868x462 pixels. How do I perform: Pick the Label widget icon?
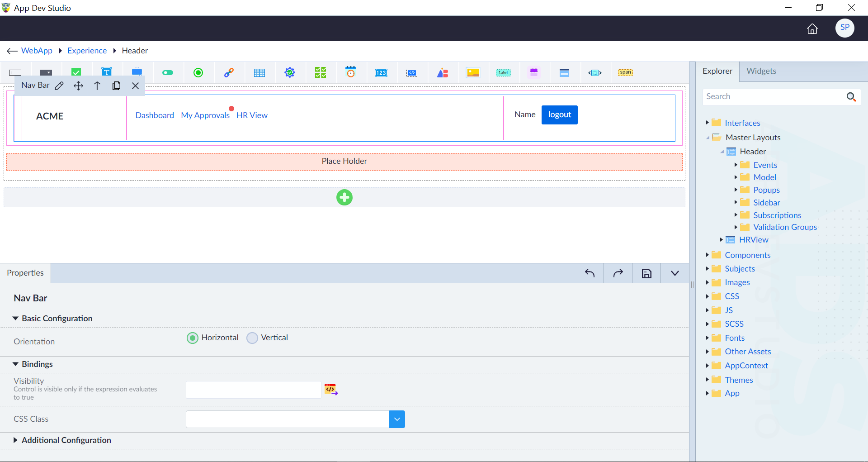(503, 73)
